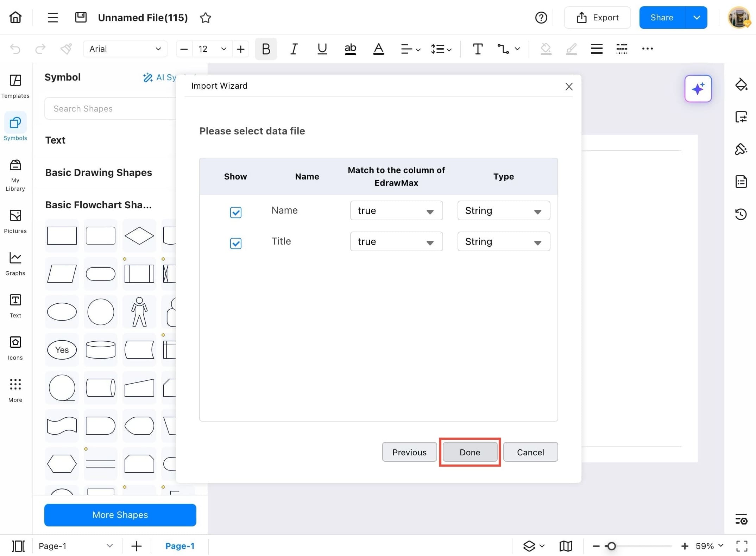Uncheck Show for the Title row

235,243
